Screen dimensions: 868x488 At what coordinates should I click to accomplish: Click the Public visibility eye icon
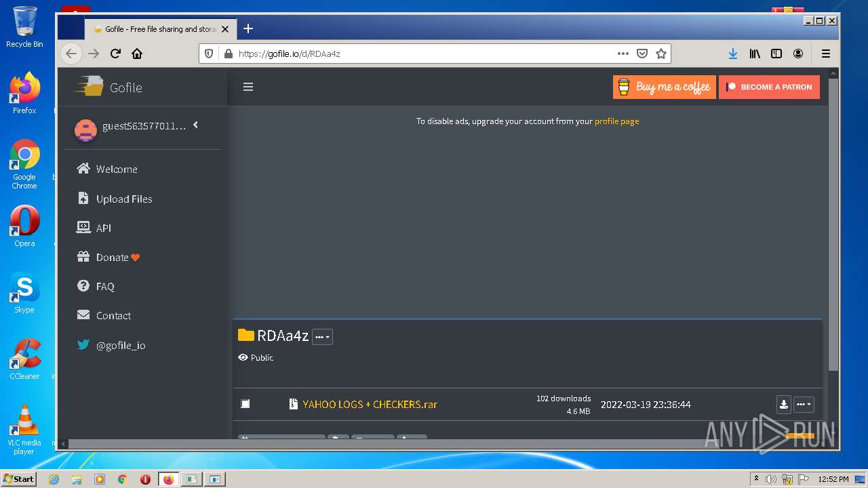pos(243,357)
